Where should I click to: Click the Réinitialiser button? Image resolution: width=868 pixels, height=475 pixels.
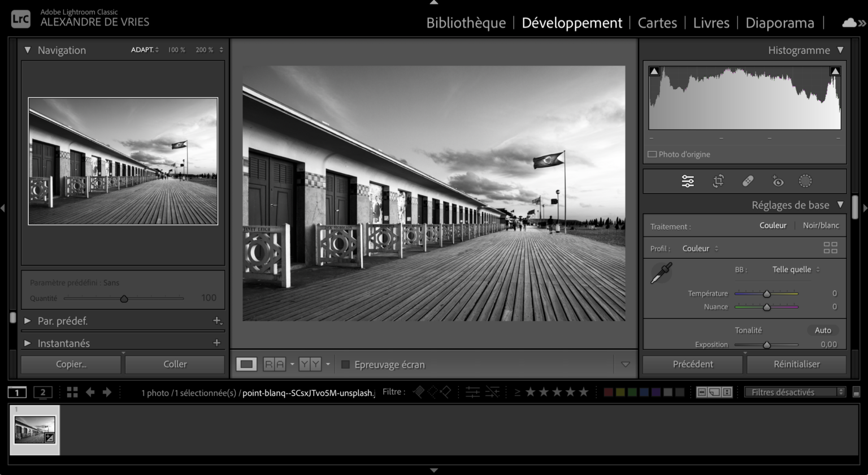click(x=797, y=364)
